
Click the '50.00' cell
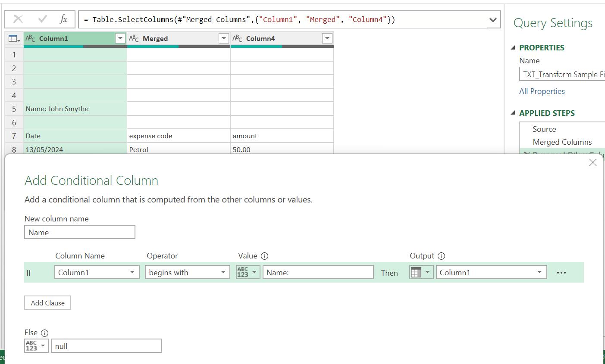click(282, 149)
